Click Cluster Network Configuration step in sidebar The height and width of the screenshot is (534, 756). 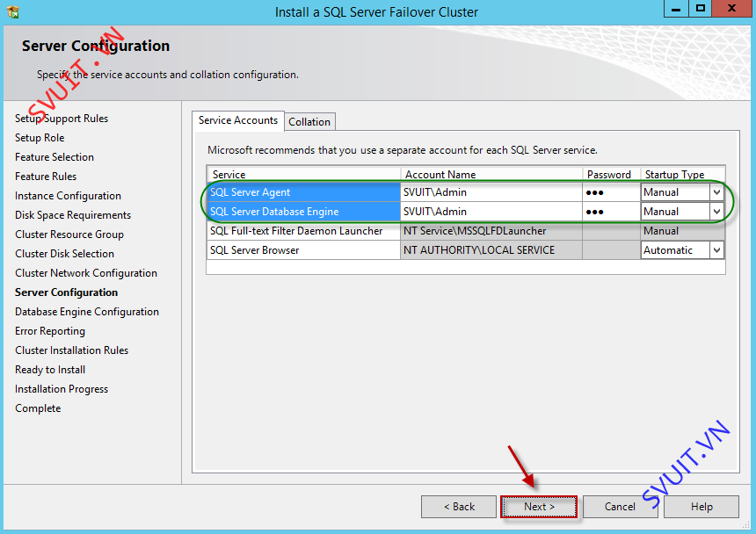tap(86, 272)
